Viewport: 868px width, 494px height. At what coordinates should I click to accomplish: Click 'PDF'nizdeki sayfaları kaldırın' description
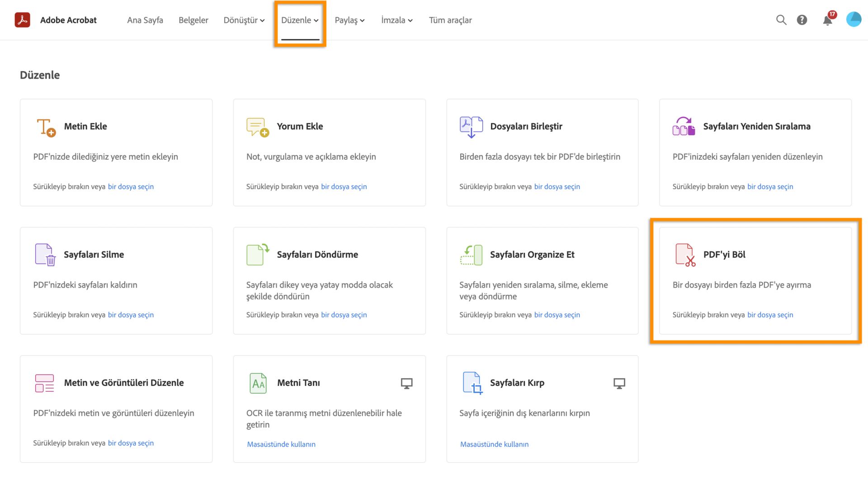click(85, 285)
